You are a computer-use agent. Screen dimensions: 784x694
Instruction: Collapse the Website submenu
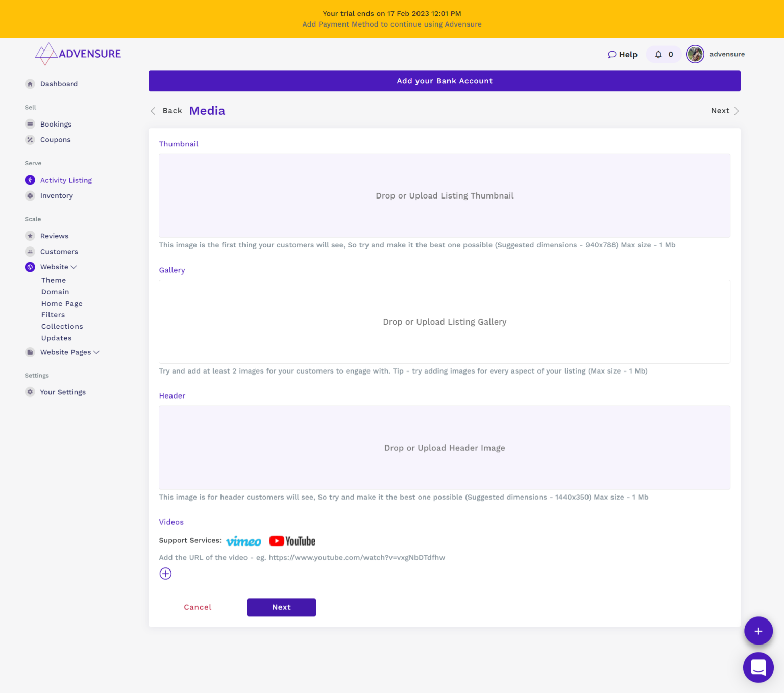click(74, 267)
